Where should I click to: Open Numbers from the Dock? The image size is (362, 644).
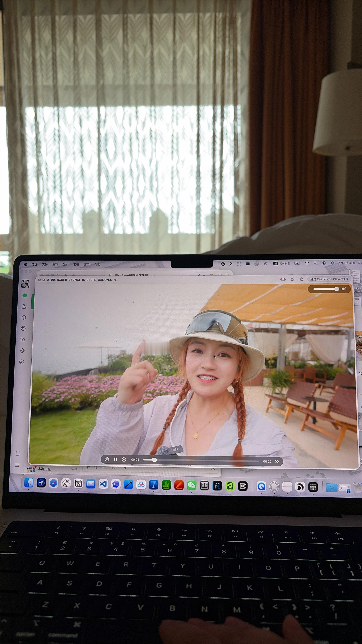[x=166, y=485]
